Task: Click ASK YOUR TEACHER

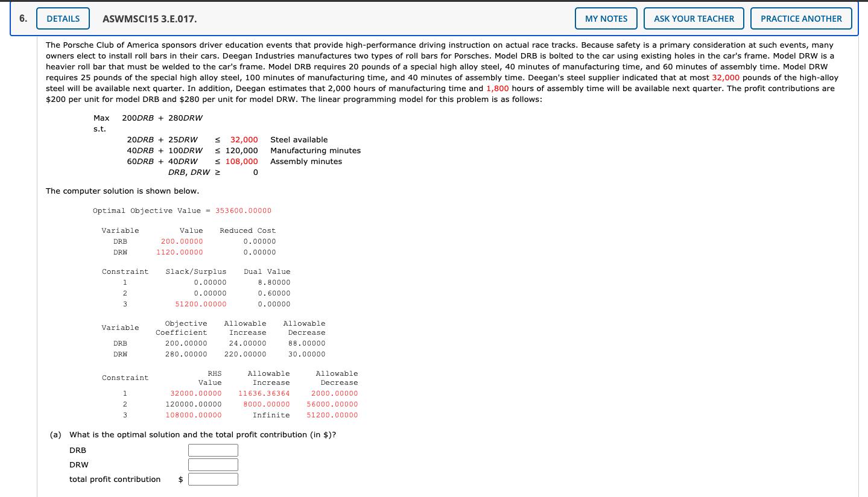Action: [x=694, y=18]
